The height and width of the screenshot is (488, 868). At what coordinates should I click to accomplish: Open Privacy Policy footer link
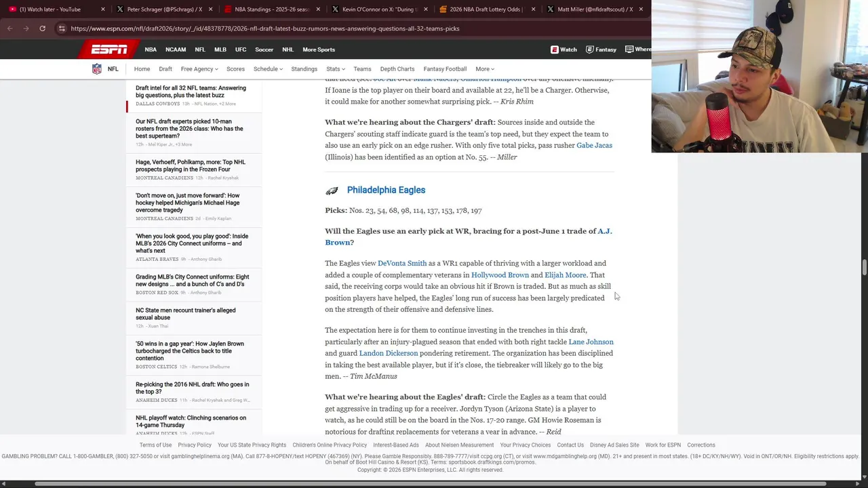pyautogui.click(x=195, y=445)
